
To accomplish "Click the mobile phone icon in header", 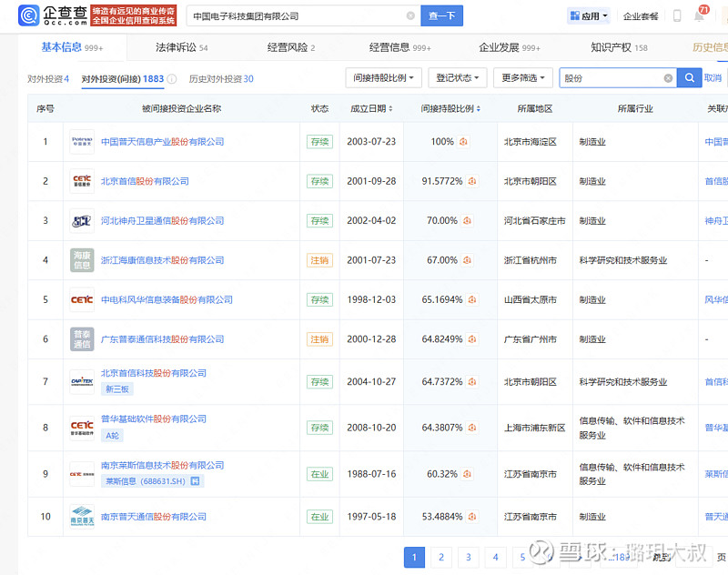I will click(676, 16).
